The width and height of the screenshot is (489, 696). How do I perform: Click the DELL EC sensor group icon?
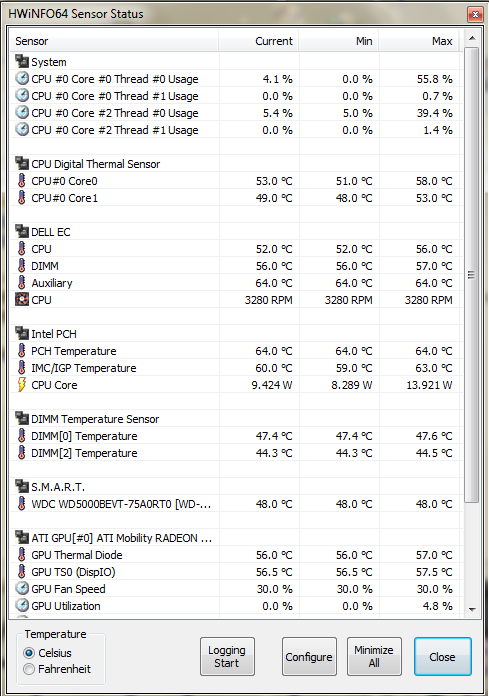[22, 231]
